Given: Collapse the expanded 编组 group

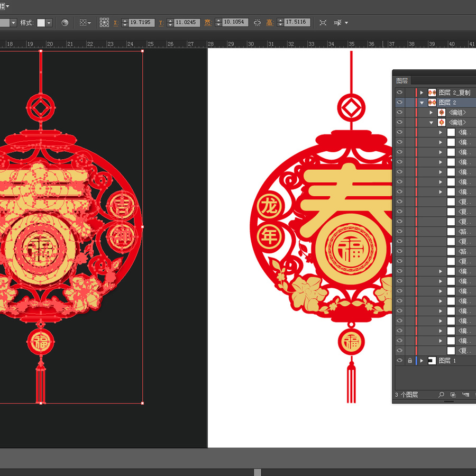Looking at the screenshot, I should pos(432,122).
